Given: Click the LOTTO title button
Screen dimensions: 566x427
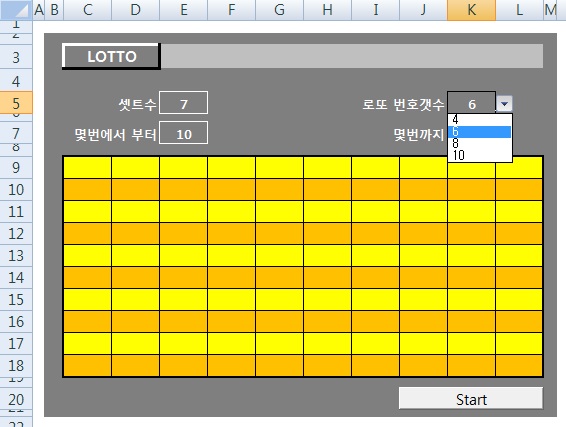Looking at the screenshot, I should 111,56.
